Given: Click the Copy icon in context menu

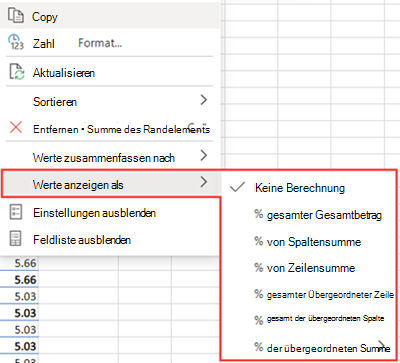Looking at the screenshot, I should coord(16,16).
